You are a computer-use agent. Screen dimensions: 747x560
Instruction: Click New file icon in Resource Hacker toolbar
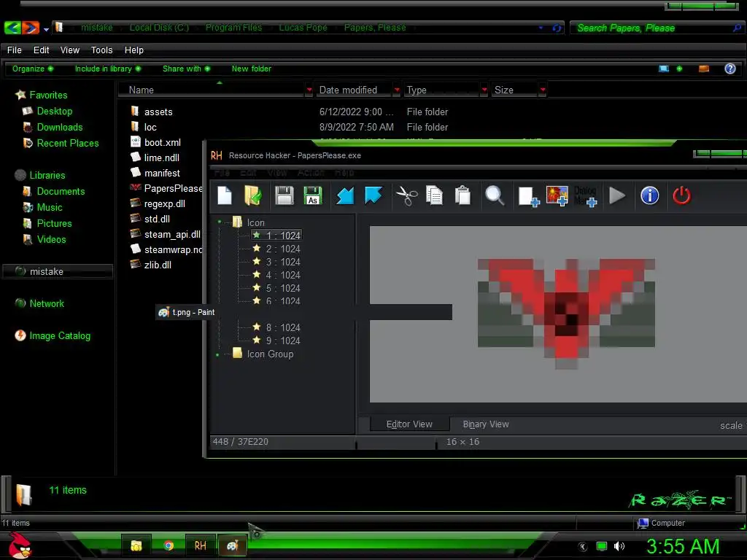click(225, 195)
